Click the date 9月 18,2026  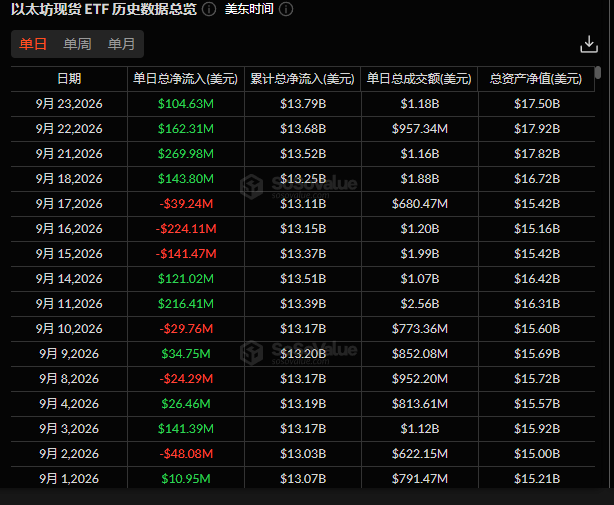click(x=69, y=179)
